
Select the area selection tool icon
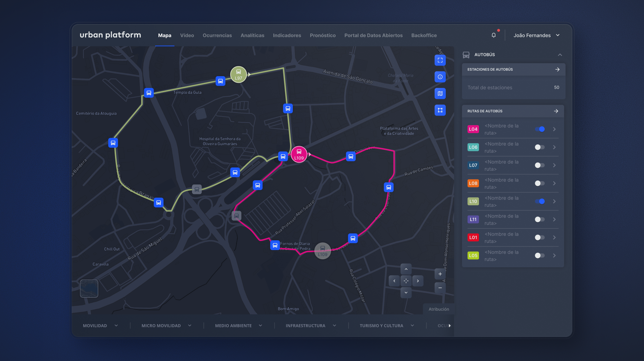[x=440, y=110]
